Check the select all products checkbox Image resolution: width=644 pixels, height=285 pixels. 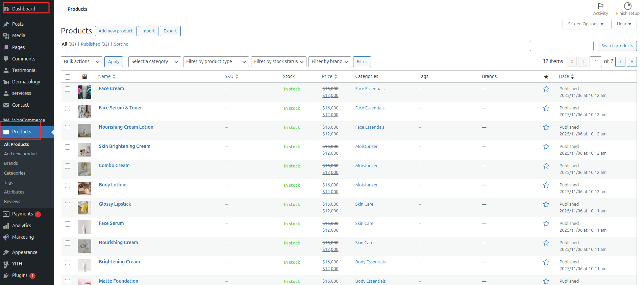coord(68,77)
